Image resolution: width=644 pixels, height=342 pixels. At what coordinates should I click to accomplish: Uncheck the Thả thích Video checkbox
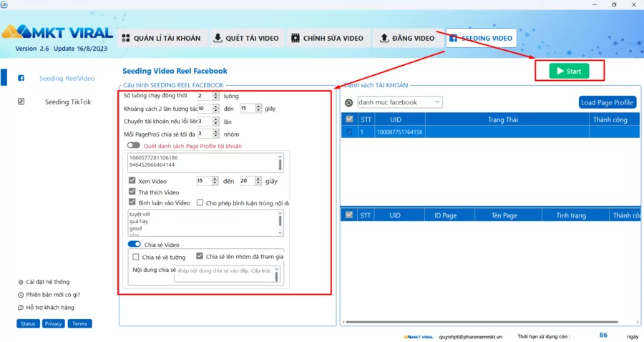coord(132,191)
